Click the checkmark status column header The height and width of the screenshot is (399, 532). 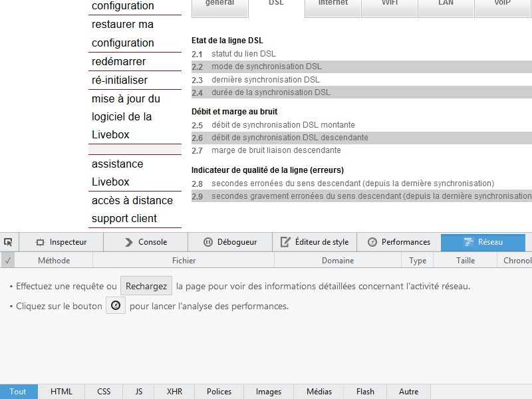[x=8, y=261]
